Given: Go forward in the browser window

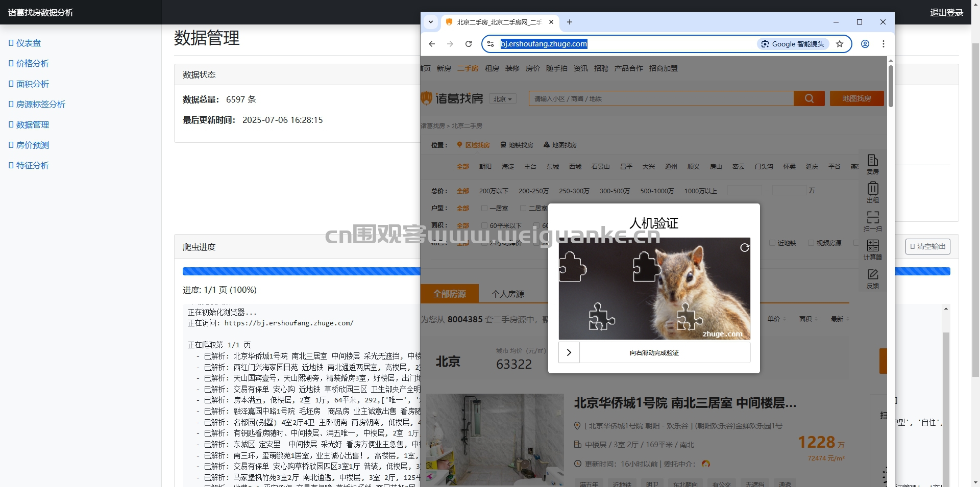Looking at the screenshot, I should coord(450,44).
